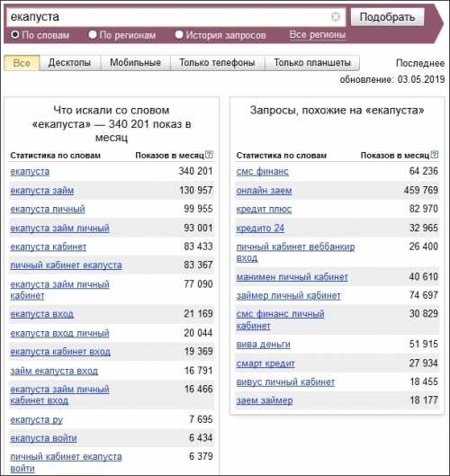This screenshot has width=450, height=476.
Task: Switch to the Только планшеты tab
Action: (x=312, y=63)
